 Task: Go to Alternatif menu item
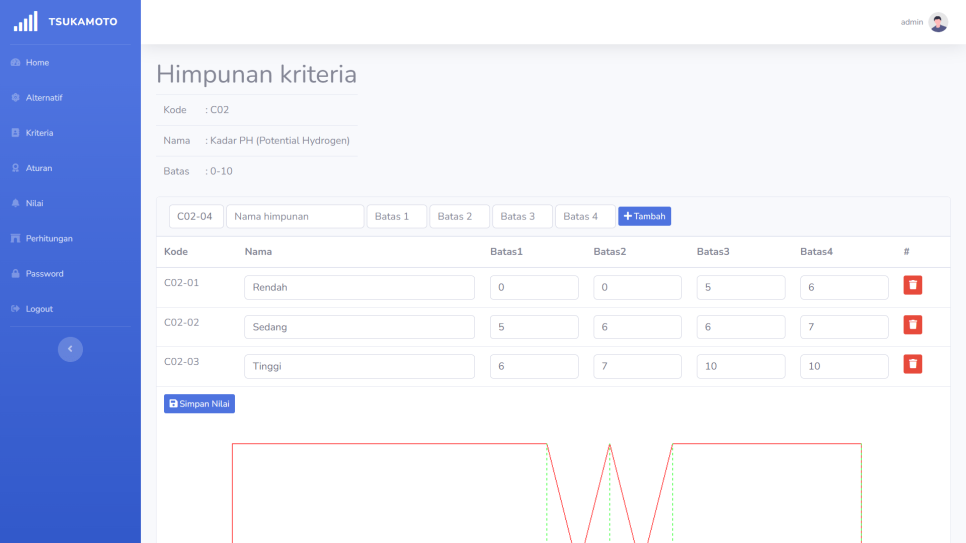point(44,98)
